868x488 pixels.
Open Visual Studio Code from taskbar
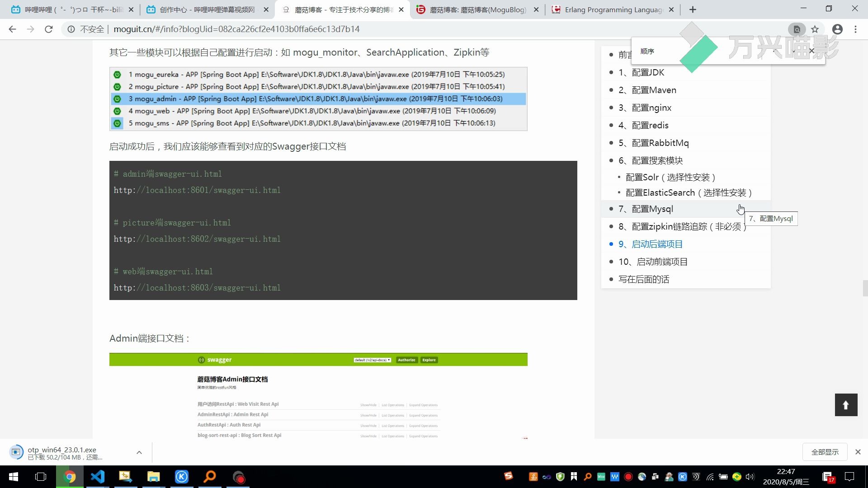pos(98,477)
